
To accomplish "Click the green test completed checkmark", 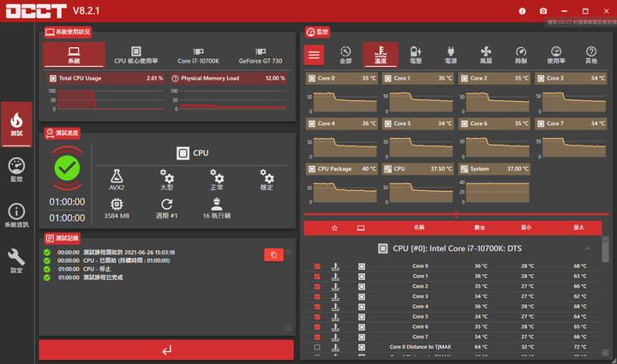I will [68, 168].
